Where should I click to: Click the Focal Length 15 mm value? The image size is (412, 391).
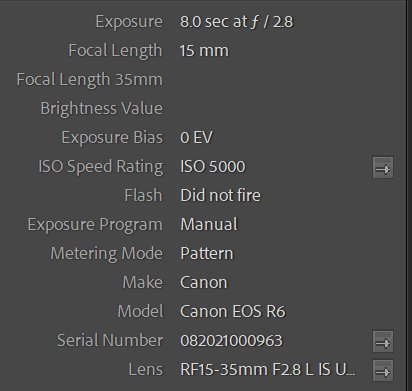(204, 51)
